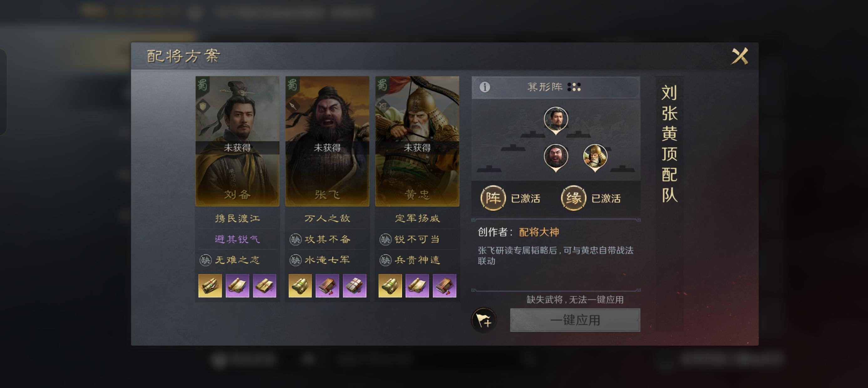Screen dimensions: 868x388
Task: Select the 缘 activated badge
Action: (x=573, y=198)
